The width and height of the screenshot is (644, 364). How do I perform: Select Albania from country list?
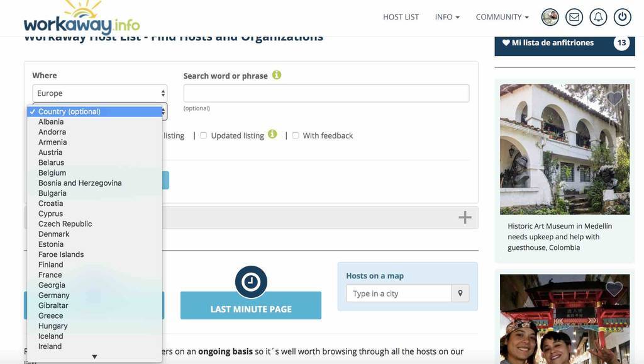(x=94, y=122)
